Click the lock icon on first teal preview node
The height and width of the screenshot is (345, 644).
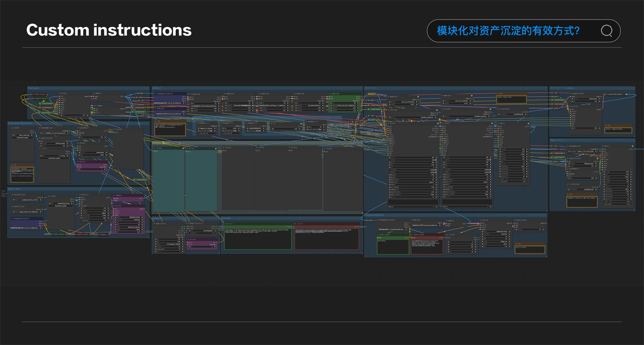tap(183, 148)
